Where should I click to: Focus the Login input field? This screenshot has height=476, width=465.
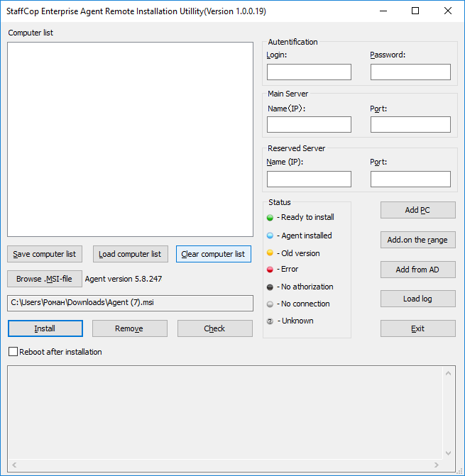pyautogui.click(x=309, y=72)
